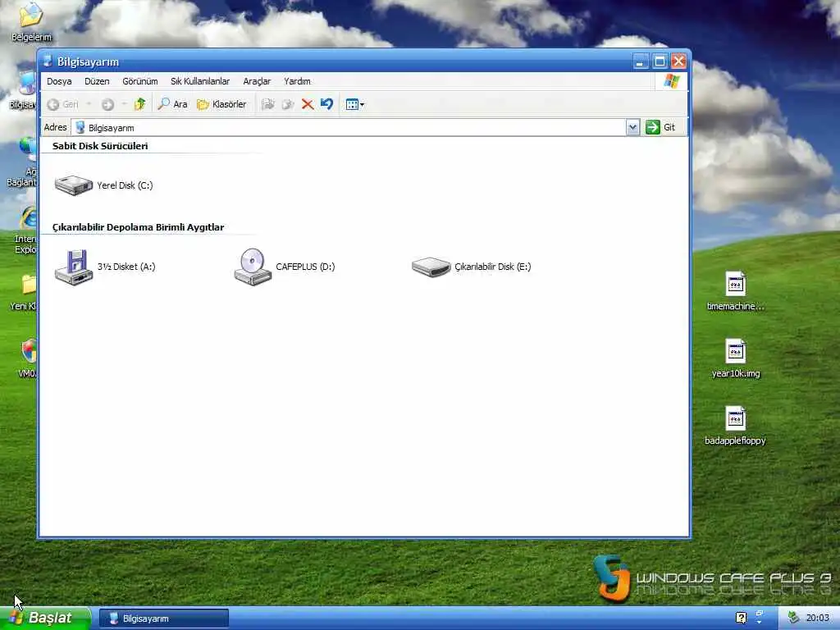Select the Internet Explorer desktop icon

coord(27,231)
